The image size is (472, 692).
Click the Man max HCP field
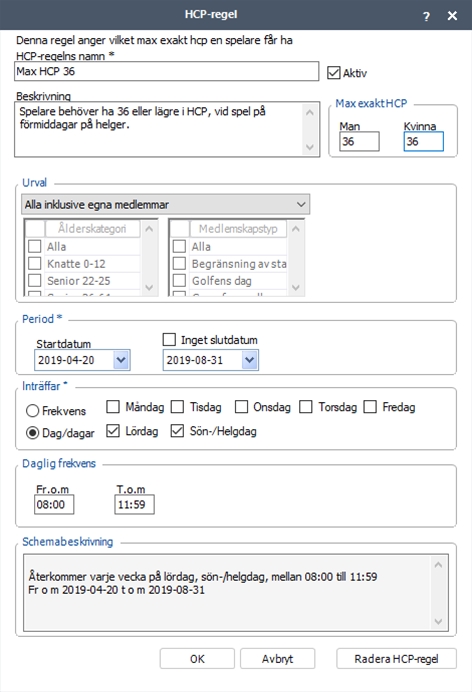[359, 142]
